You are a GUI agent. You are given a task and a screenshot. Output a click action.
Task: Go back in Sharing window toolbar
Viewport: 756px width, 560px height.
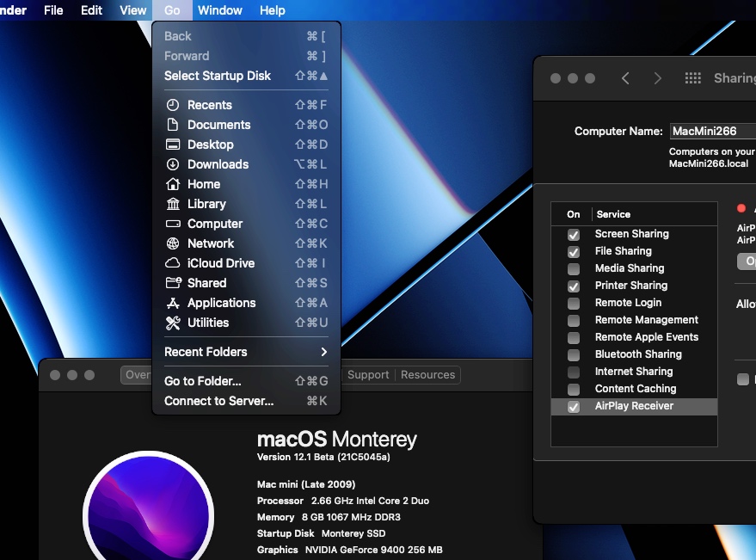[x=625, y=78]
